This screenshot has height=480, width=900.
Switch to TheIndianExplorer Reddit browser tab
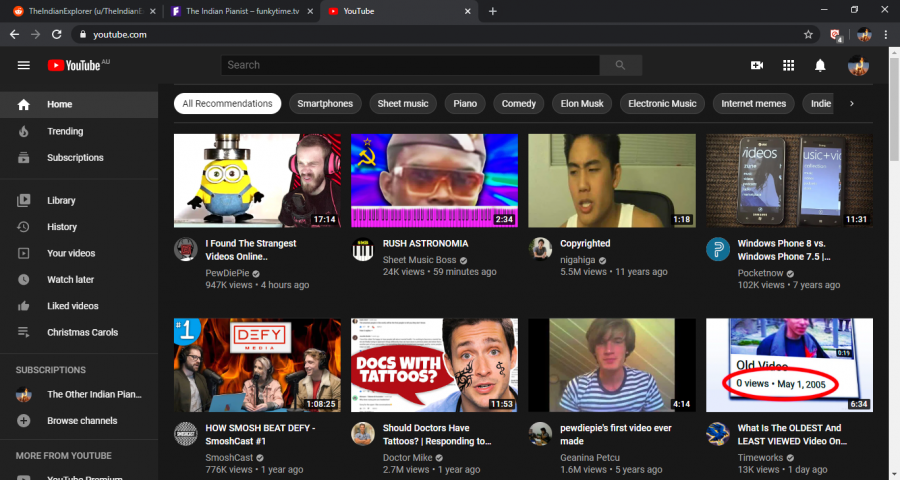[x=83, y=11]
